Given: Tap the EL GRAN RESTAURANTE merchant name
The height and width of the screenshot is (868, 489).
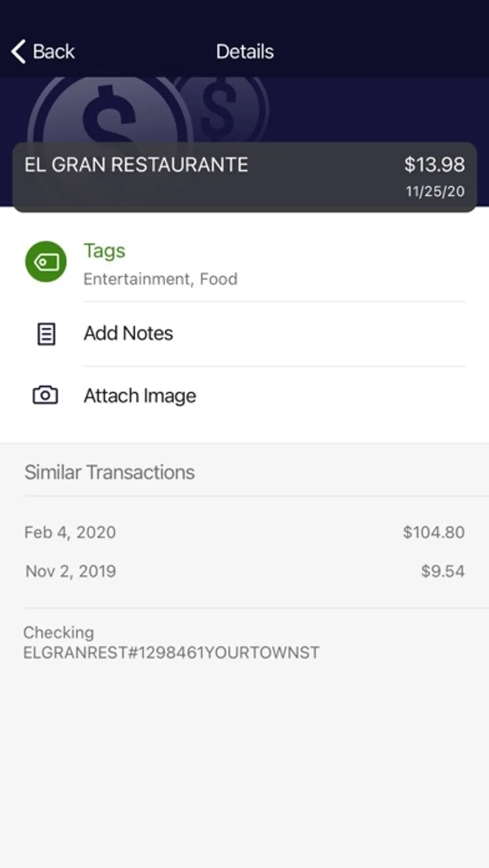Looking at the screenshot, I should coord(136,165).
